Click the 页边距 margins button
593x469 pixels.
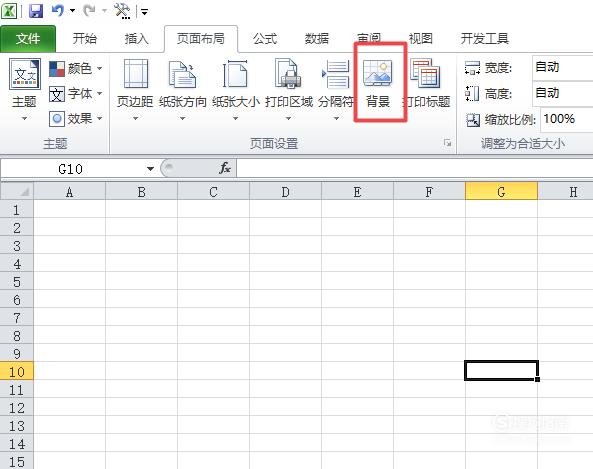[135, 90]
